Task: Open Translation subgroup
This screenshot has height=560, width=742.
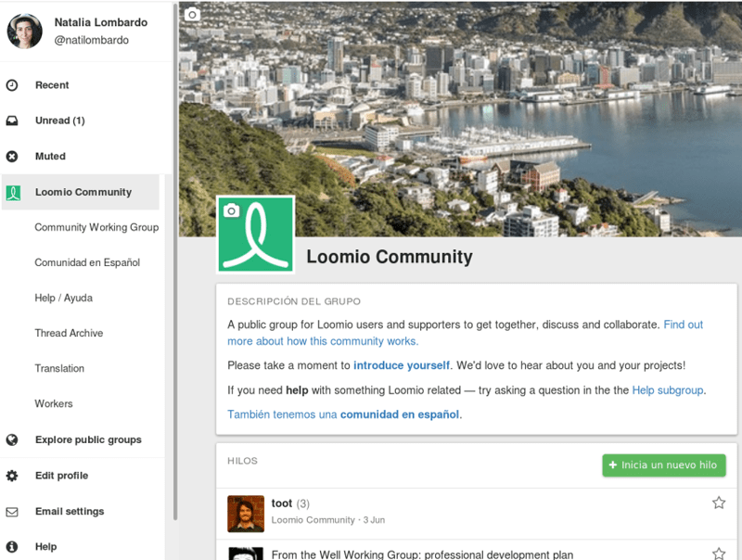Action: [59, 368]
